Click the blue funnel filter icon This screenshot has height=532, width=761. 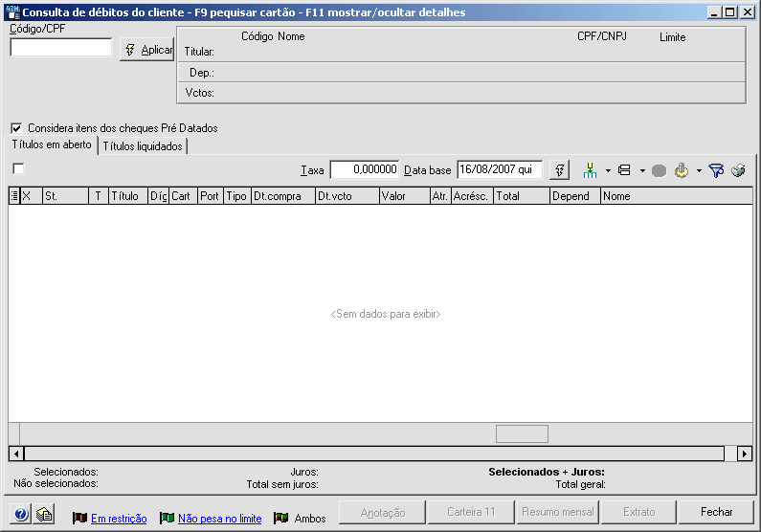(716, 170)
